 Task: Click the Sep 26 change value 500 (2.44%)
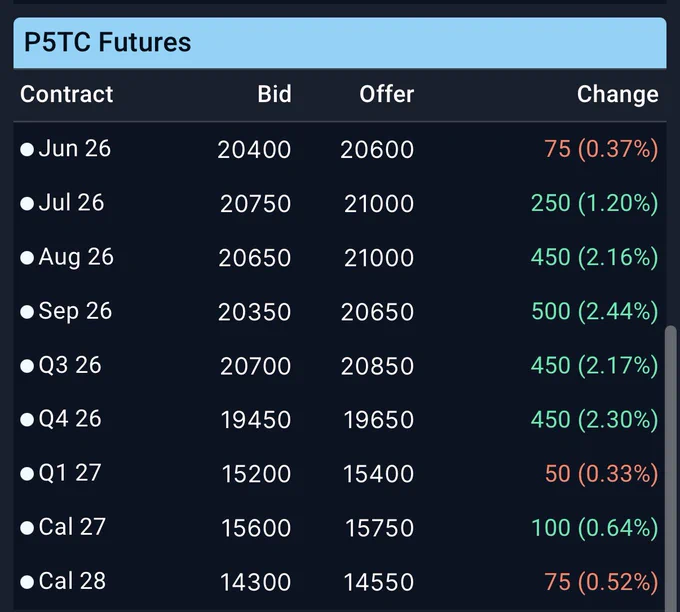coord(595,311)
